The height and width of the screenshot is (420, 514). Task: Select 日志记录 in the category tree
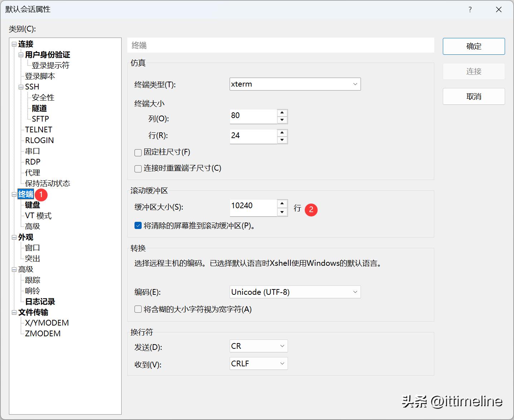[40, 302]
